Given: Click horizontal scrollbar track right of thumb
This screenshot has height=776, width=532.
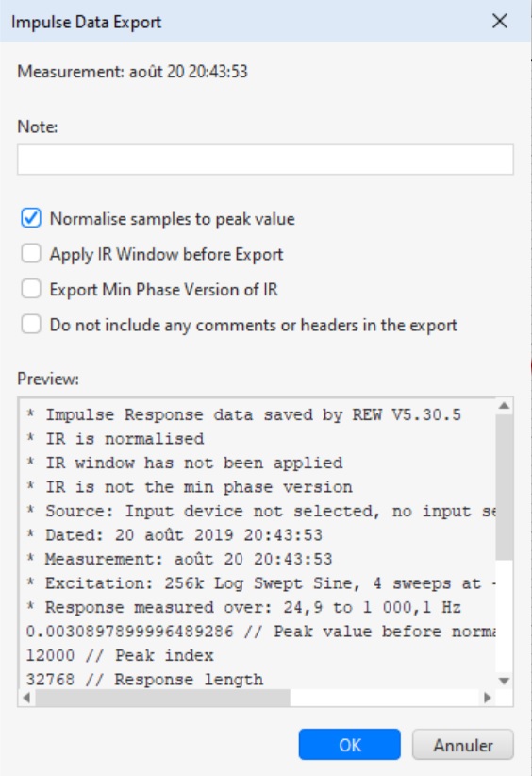Looking at the screenshot, I should [x=385, y=698].
